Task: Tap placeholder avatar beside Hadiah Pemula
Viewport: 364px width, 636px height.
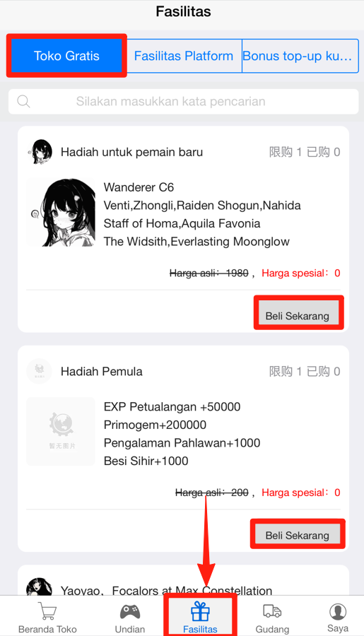Action: pos(40,371)
